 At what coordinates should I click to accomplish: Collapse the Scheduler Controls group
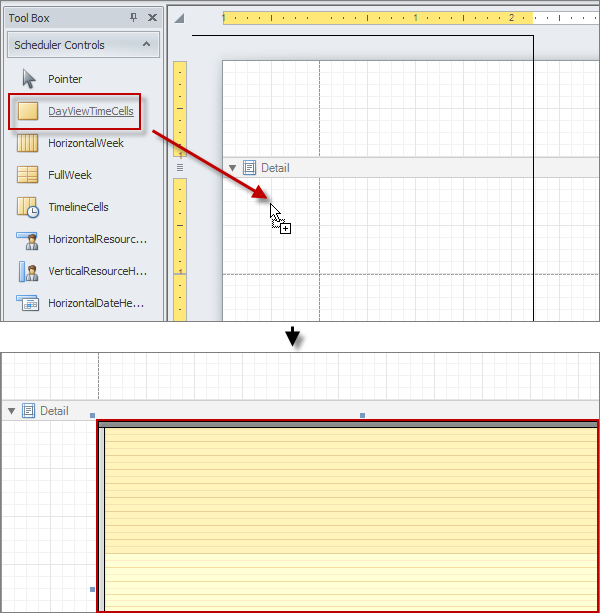tap(146, 45)
